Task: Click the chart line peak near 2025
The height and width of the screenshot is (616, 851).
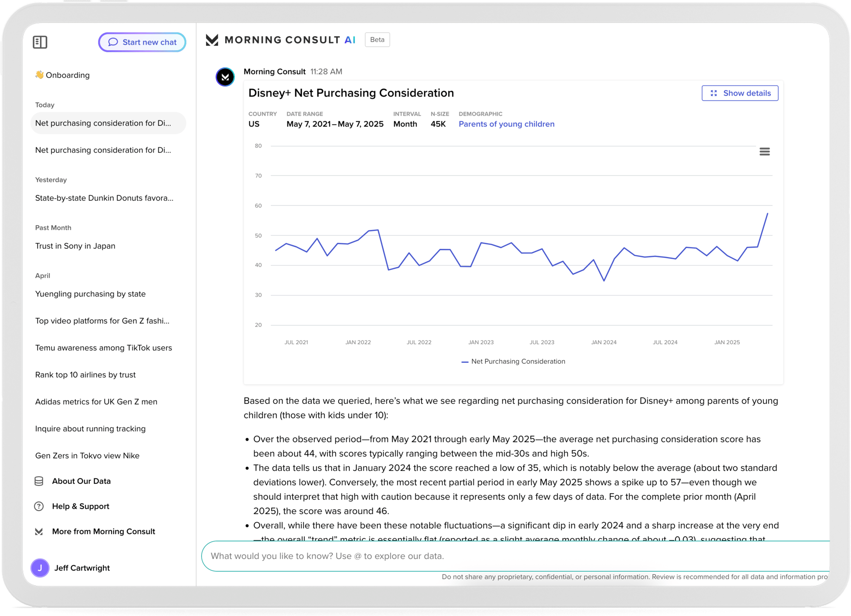Action: pos(767,214)
